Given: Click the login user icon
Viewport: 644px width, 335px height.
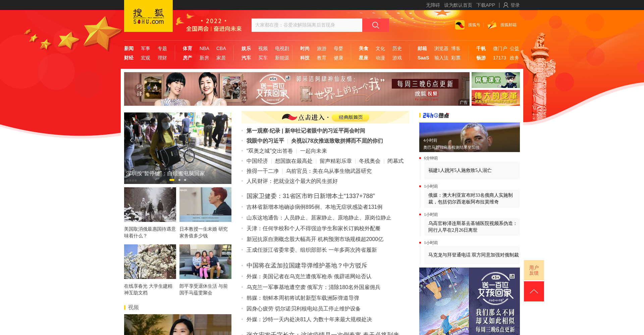Looking at the screenshot, I should click(x=506, y=5).
